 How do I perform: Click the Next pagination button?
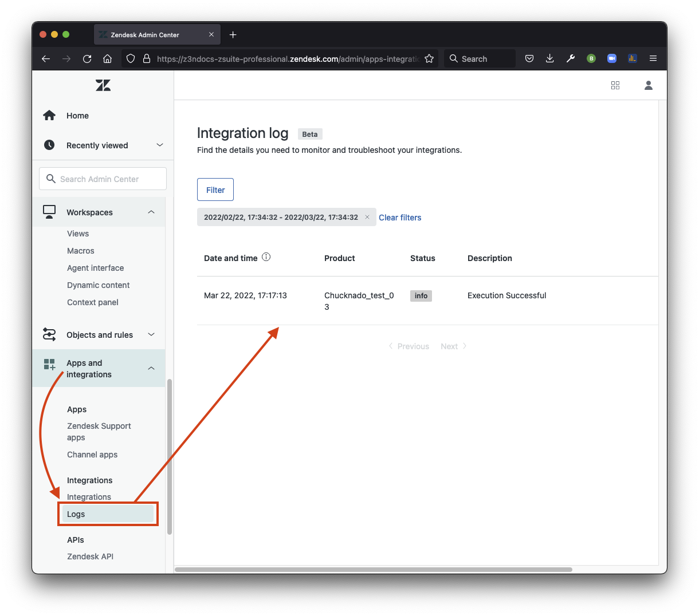[x=454, y=346]
